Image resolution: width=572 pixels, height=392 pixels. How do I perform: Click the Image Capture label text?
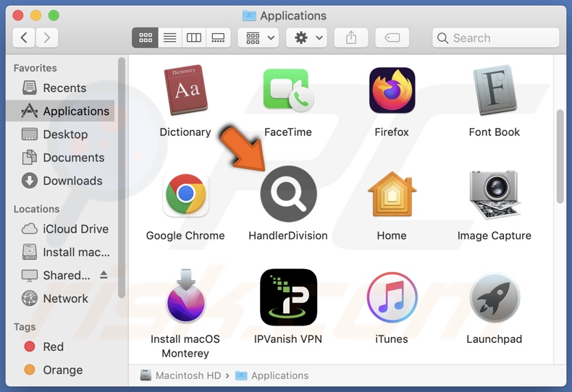pos(495,236)
